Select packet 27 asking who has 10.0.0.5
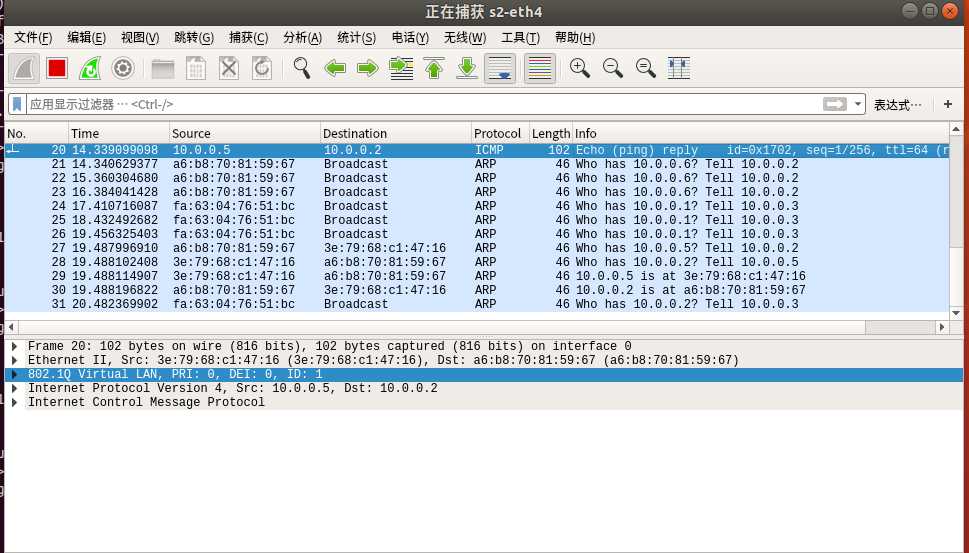The width and height of the screenshot is (969, 553). [477, 248]
